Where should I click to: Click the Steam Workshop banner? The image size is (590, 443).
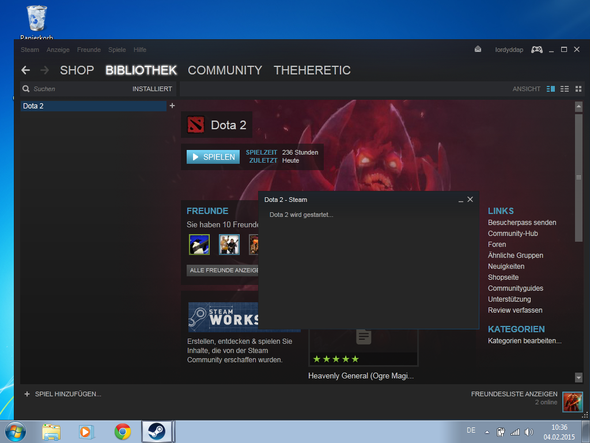[223, 317]
